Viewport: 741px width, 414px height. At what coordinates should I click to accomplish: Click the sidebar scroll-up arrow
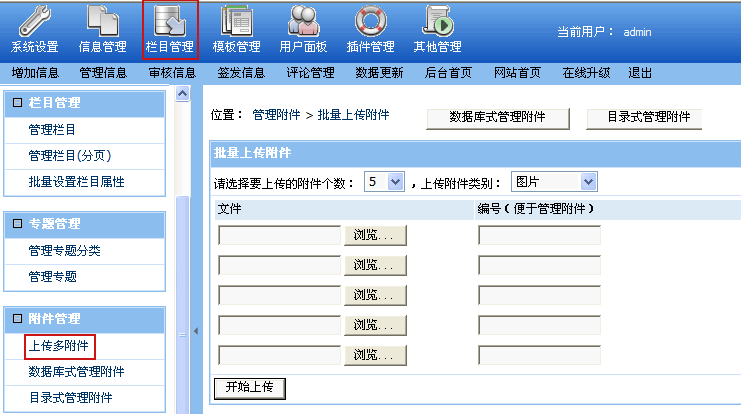182,94
